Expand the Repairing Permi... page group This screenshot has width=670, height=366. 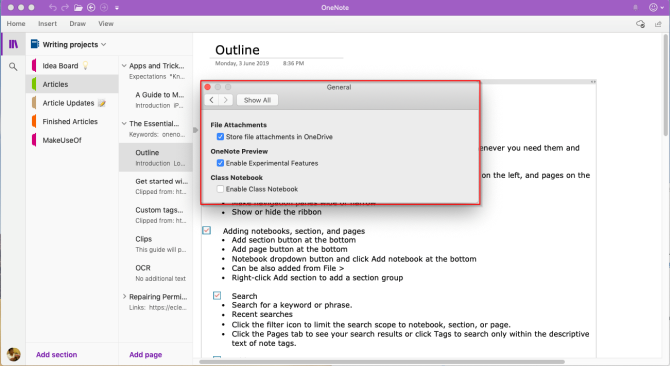pos(124,296)
